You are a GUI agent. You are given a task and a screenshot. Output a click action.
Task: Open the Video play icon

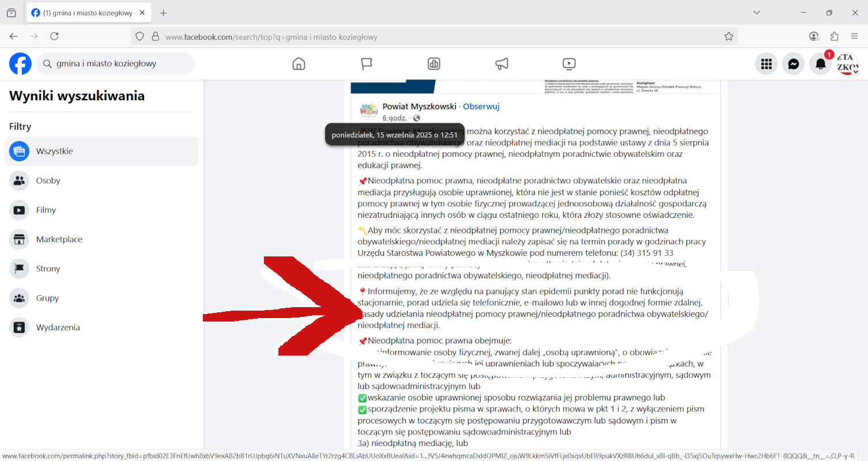point(569,64)
